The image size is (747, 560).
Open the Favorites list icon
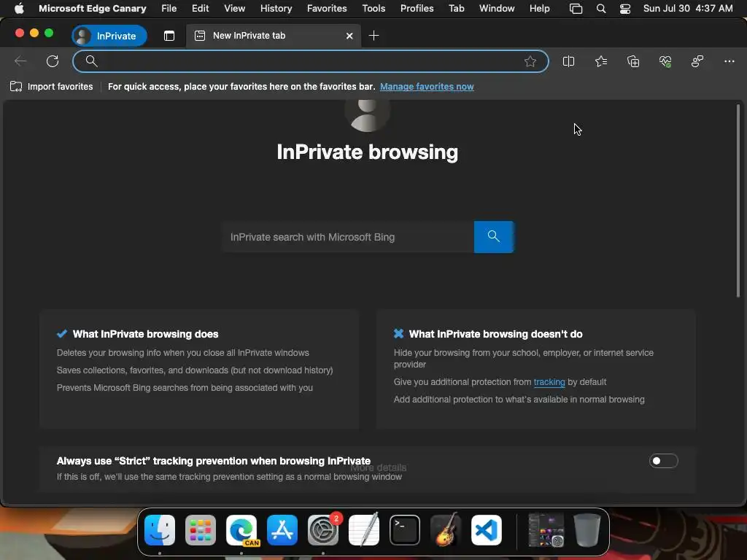[x=601, y=61]
